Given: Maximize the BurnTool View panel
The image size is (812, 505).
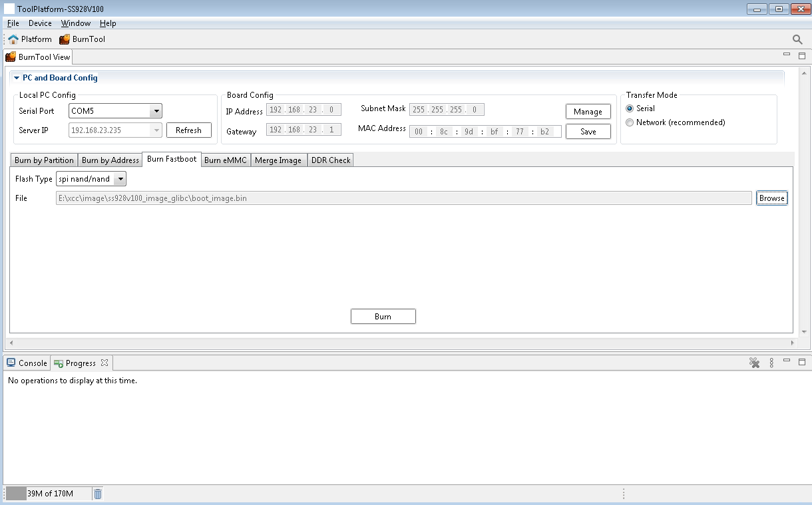Looking at the screenshot, I should click(x=801, y=57).
